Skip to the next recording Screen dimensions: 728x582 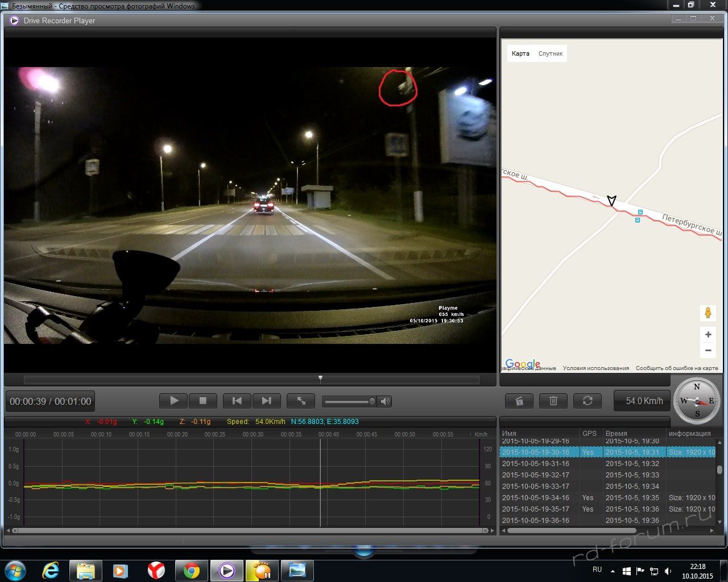pos(266,401)
